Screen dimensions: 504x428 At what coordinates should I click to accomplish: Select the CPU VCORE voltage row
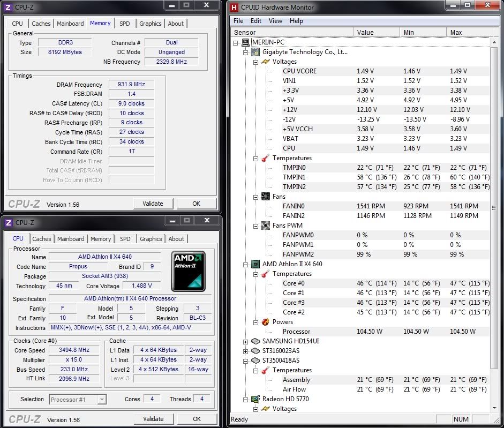point(386,71)
